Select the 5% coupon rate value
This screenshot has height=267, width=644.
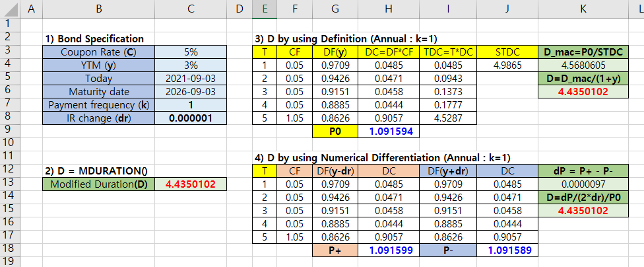click(x=191, y=52)
